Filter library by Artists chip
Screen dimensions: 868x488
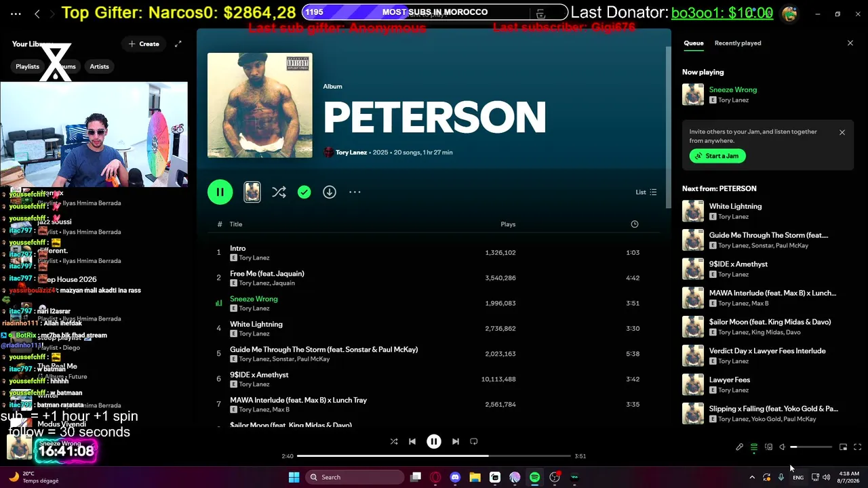tap(100, 66)
